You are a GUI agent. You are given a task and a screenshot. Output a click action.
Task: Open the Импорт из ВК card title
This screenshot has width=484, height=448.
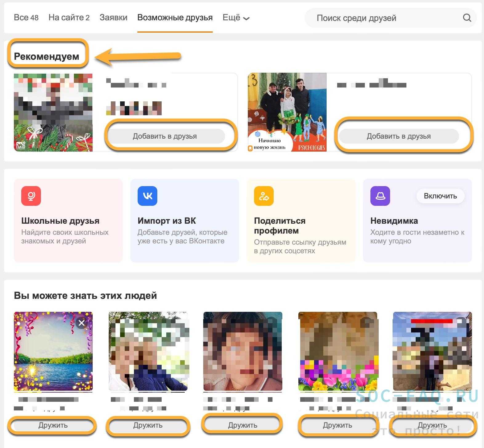(x=167, y=221)
